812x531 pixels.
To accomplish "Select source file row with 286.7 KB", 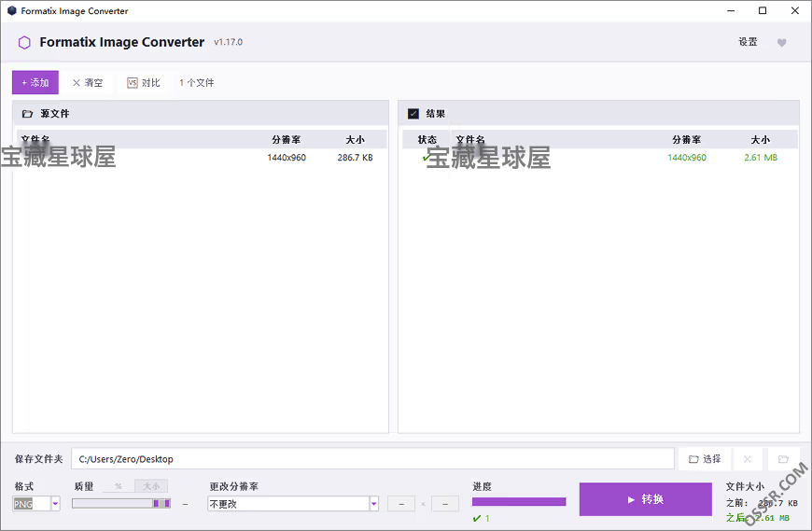I will coord(201,158).
